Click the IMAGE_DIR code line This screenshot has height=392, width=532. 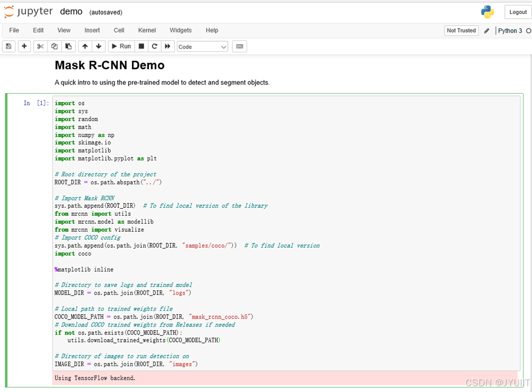pos(126,364)
